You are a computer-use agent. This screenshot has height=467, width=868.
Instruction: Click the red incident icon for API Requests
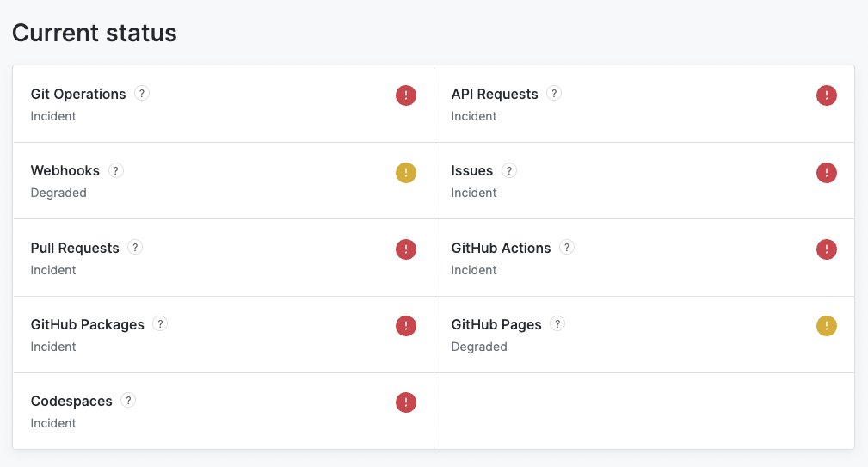coord(827,95)
